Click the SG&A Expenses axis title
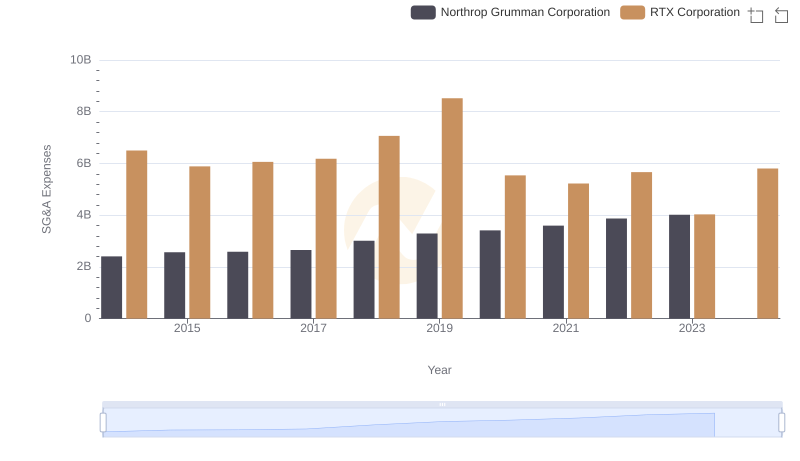 click(46, 189)
